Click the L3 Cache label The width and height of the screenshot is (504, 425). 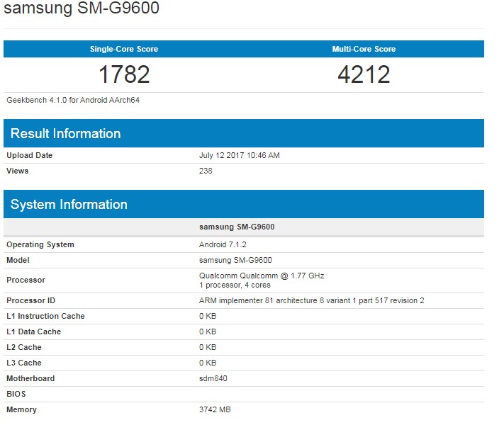pos(24,363)
